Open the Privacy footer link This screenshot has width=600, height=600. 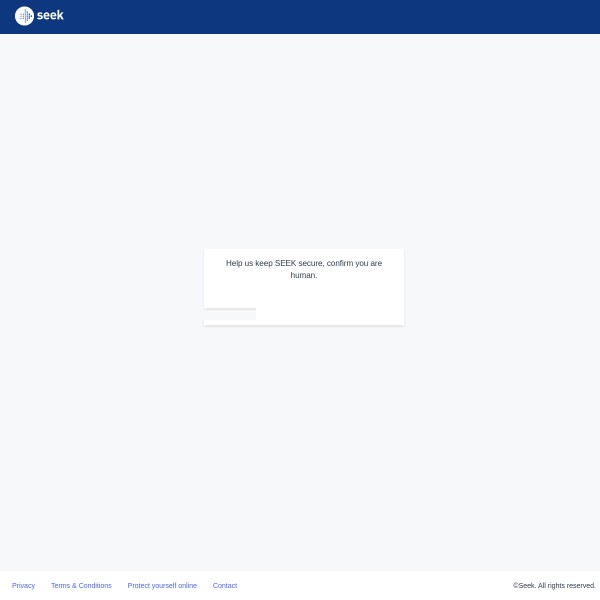click(23, 585)
